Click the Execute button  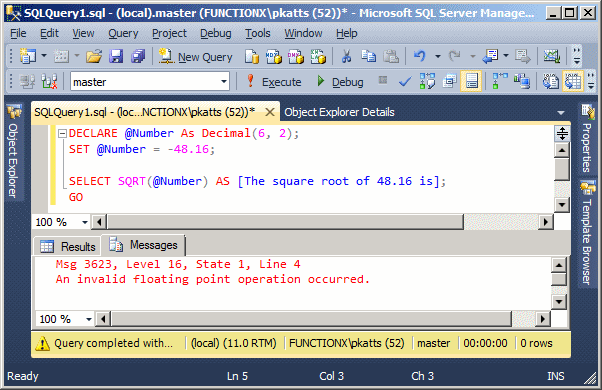(273, 82)
